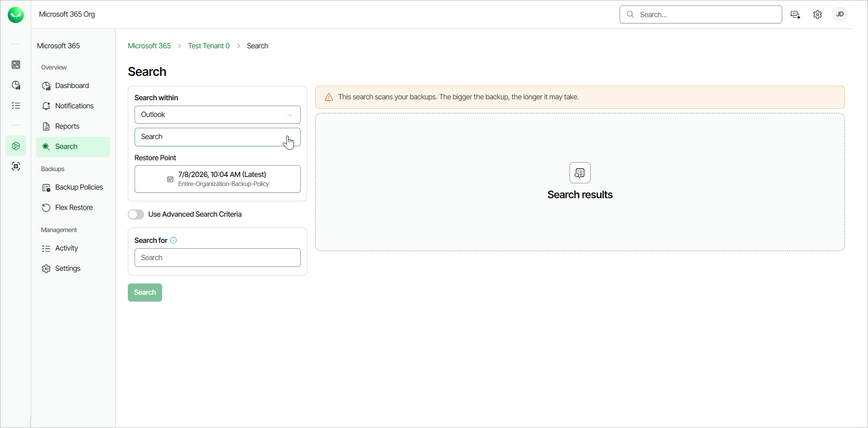Open Notifications in sidebar

point(73,106)
